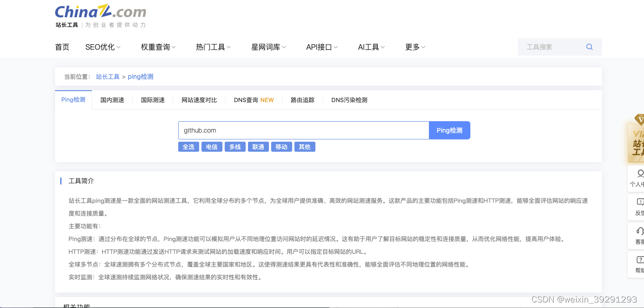The width and height of the screenshot is (644, 308).
Task: Click the blue Ping检测 button
Action: coord(449,130)
